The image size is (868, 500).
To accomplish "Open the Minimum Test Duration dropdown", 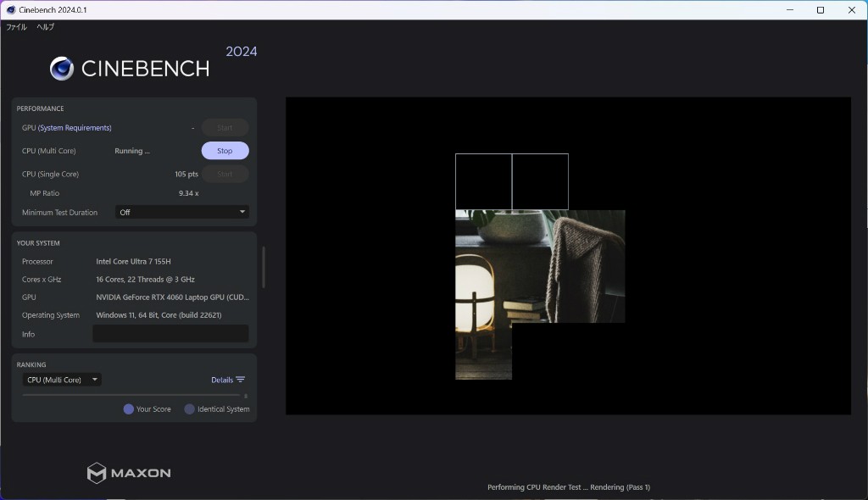I will (181, 212).
